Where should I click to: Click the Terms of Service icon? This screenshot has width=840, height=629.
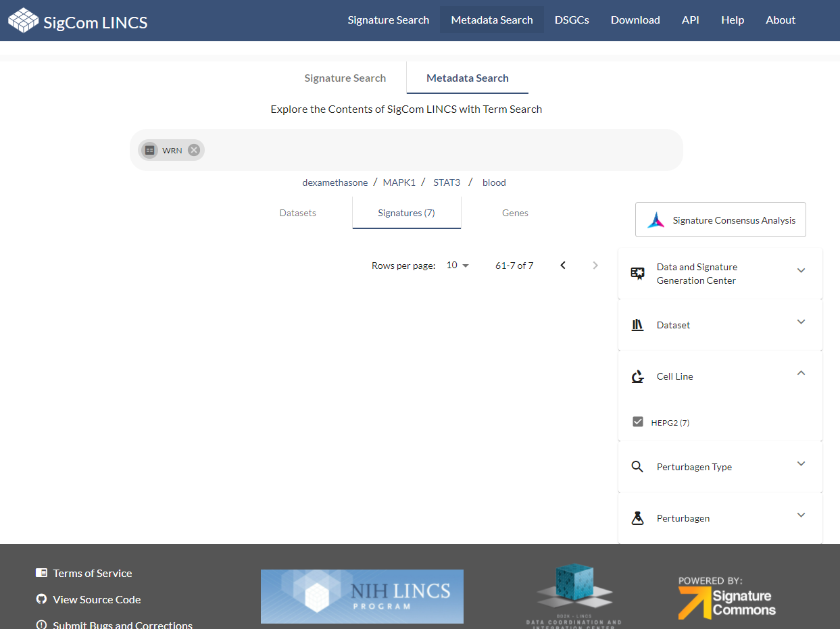tap(41, 572)
